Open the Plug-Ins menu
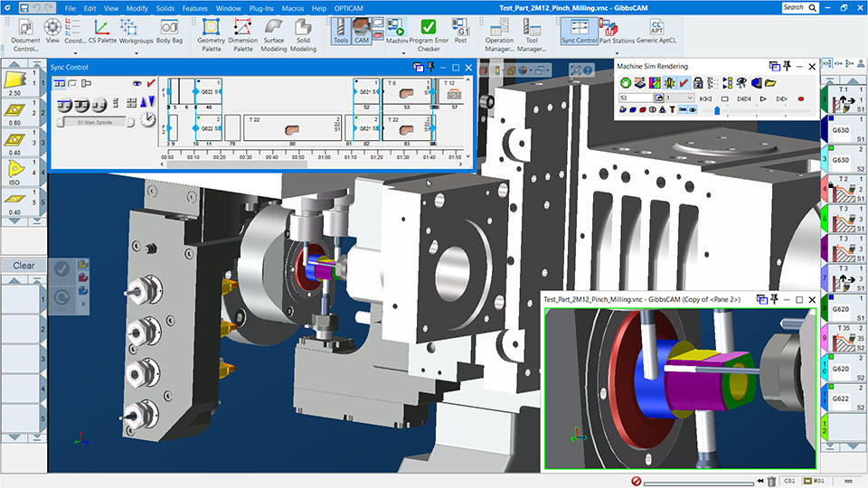868x488 pixels. (261, 8)
